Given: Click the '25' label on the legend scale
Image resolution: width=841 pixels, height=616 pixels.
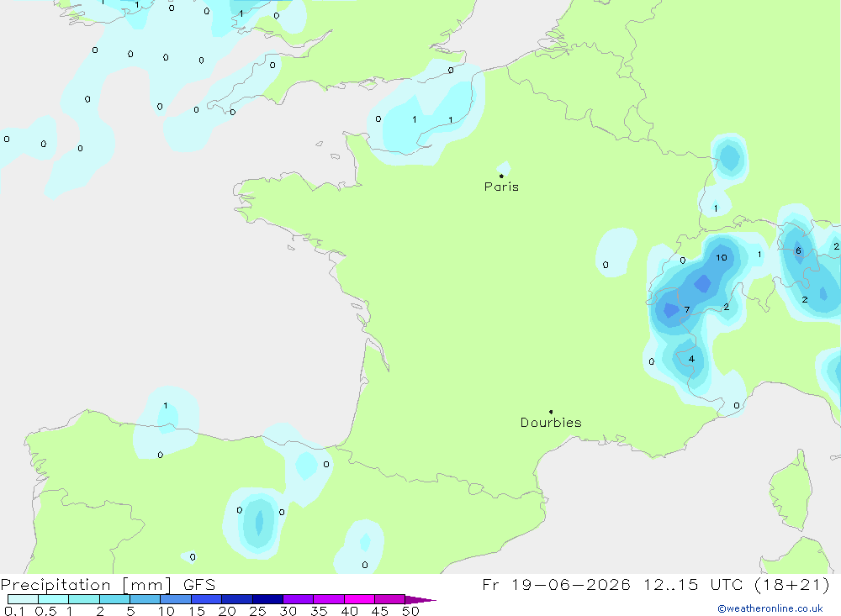Looking at the screenshot, I should [x=257, y=611].
